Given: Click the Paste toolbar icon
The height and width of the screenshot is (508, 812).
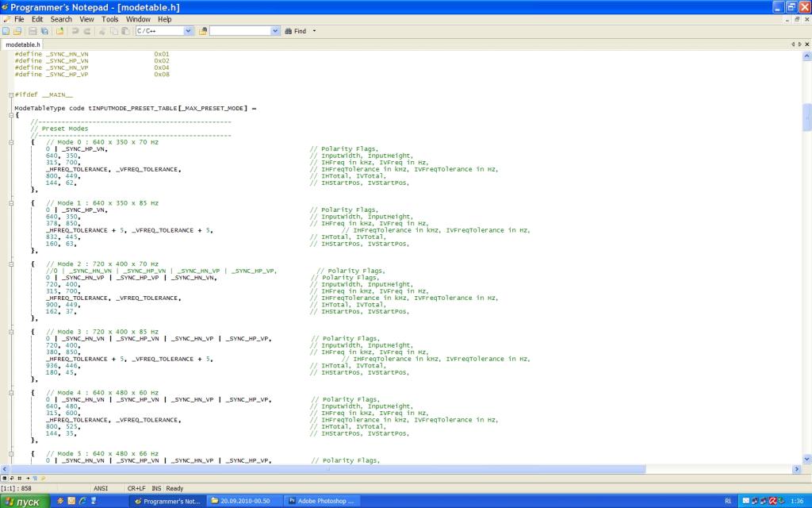Looking at the screenshot, I should tap(125, 31).
